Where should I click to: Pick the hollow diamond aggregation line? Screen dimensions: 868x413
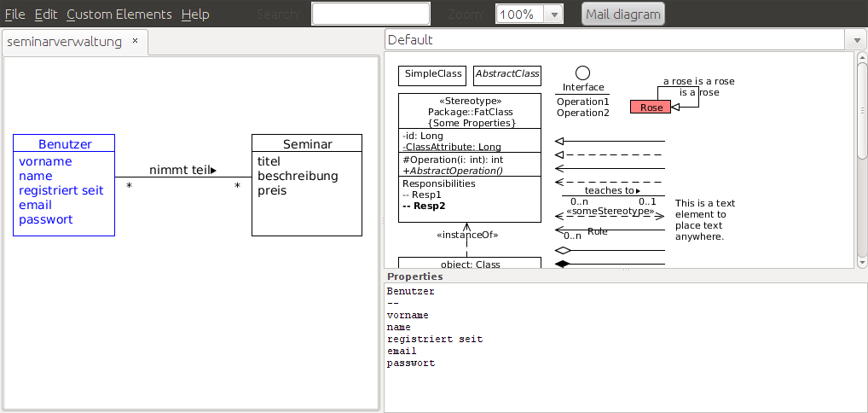610,251
